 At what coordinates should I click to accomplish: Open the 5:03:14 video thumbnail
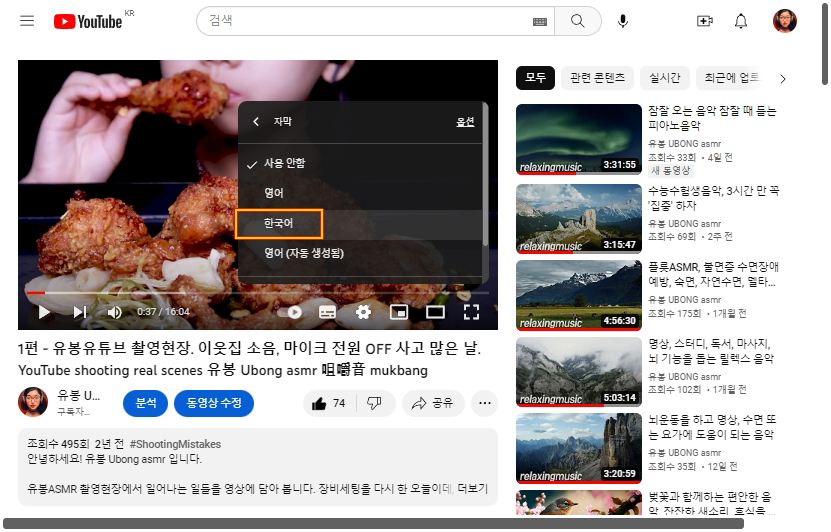point(579,372)
